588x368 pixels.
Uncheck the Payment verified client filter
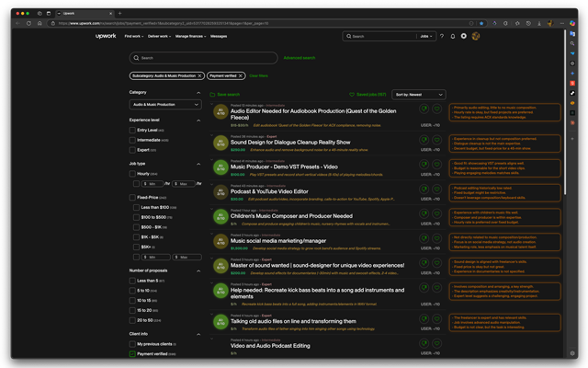click(x=132, y=353)
